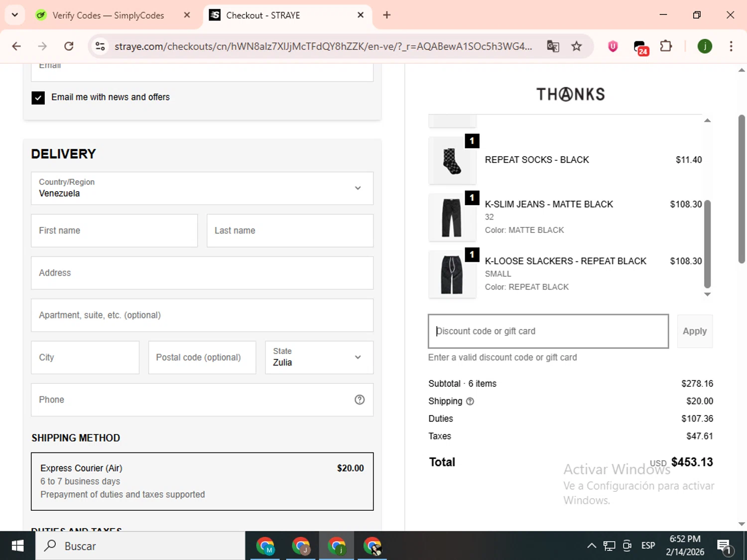
Task: Open the taskbar clock and date
Action: pyautogui.click(x=685, y=546)
